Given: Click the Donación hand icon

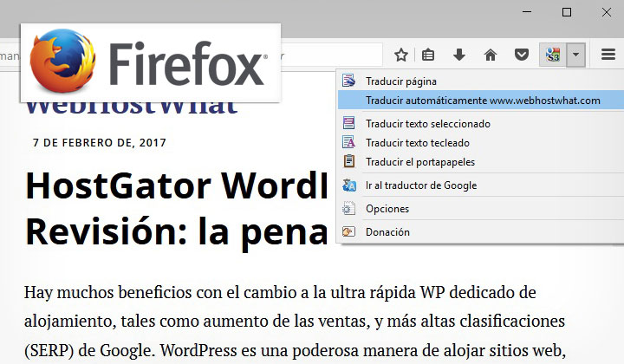Looking at the screenshot, I should pyautogui.click(x=348, y=231).
